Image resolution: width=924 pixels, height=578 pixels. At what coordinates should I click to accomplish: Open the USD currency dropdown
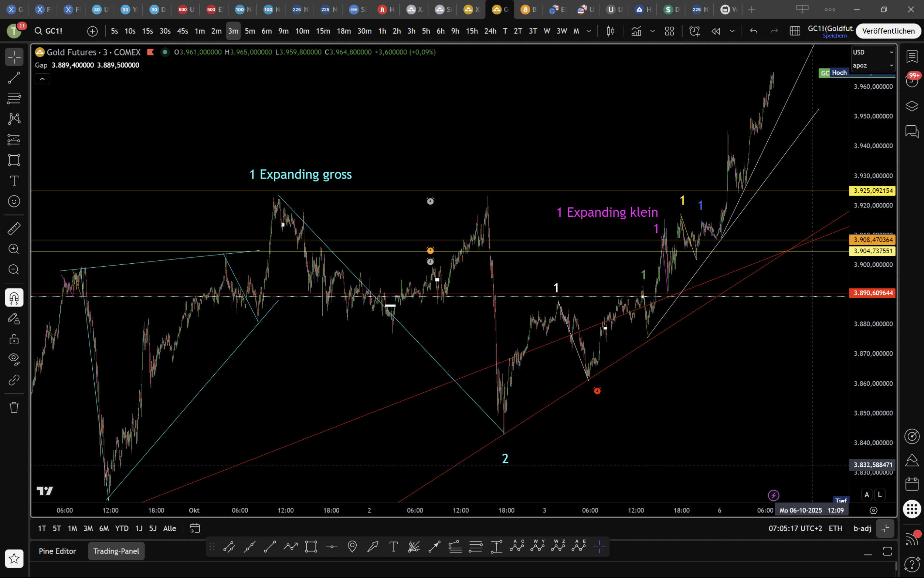pos(872,53)
